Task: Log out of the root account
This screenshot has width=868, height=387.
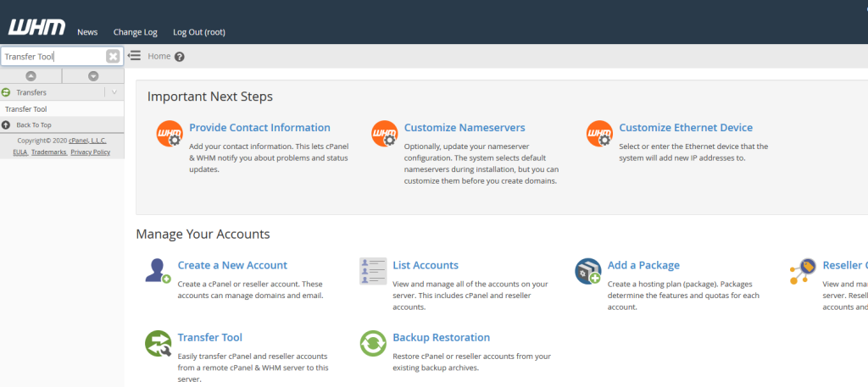Action: (199, 32)
